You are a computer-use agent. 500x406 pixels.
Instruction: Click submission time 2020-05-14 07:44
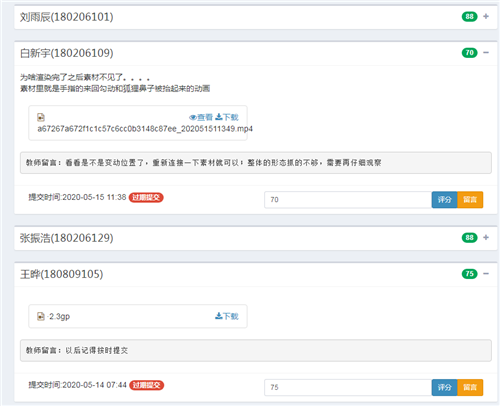77,385
